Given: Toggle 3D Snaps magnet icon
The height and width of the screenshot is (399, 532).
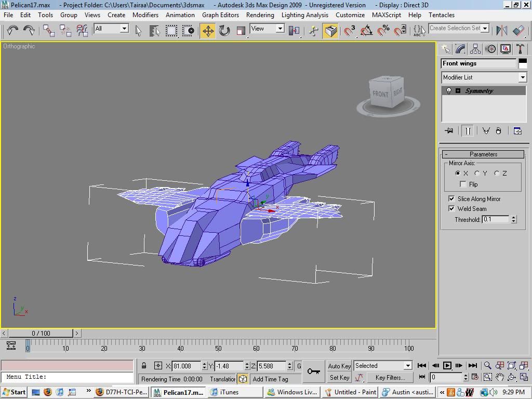Looking at the screenshot, I should click(x=350, y=31).
